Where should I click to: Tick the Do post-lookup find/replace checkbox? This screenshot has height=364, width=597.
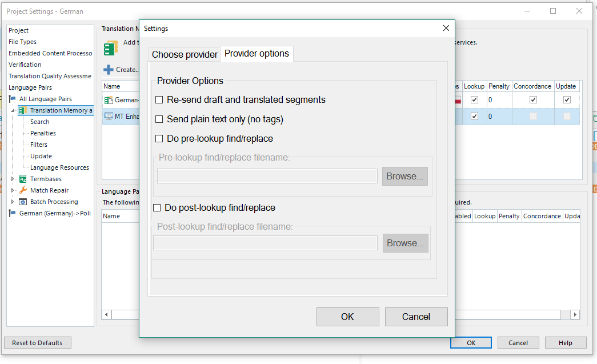click(x=157, y=208)
